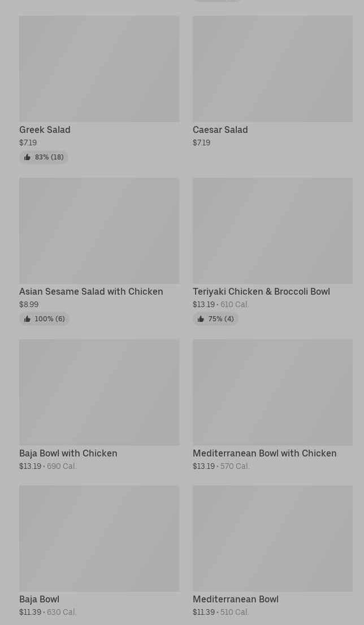
Task: Click thumbs-up icon on Greek Salad rating
Action: (x=27, y=157)
